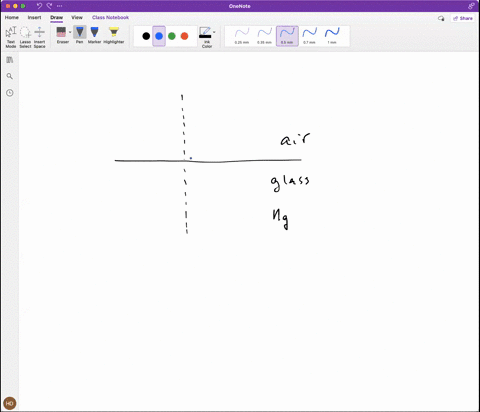Switch stroke thickness to 0.25 mm

242,36
